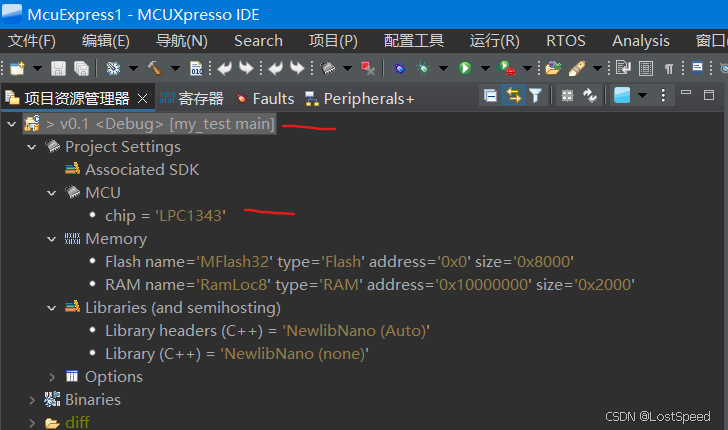Open the three-dot view menu
Image resolution: width=728 pixels, height=430 pixels.
click(x=663, y=96)
